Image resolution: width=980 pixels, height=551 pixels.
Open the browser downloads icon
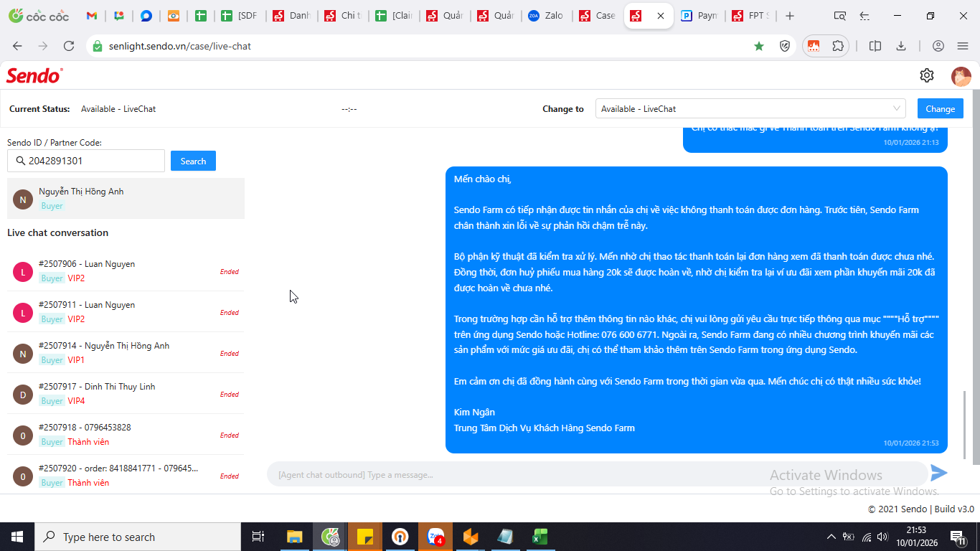901,46
